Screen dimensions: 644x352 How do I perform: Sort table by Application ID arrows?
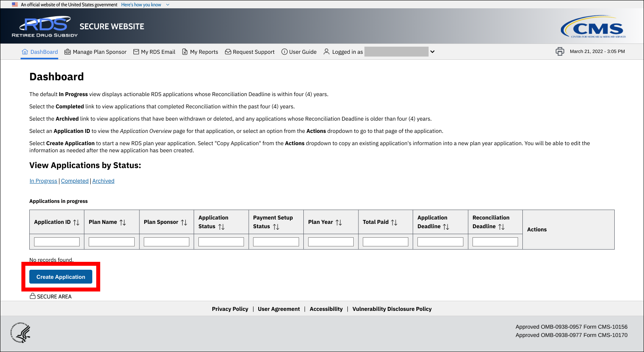point(76,222)
